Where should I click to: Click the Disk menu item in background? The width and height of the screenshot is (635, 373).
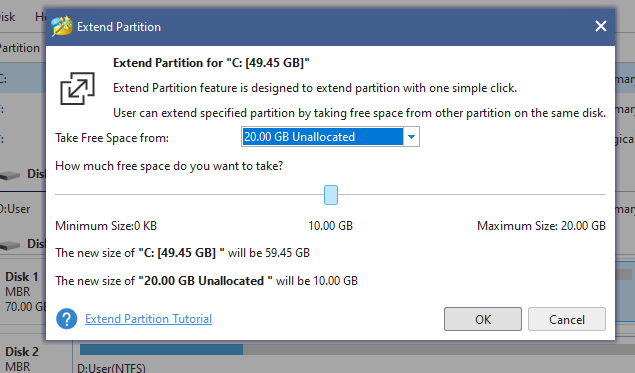(x=8, y=17)
